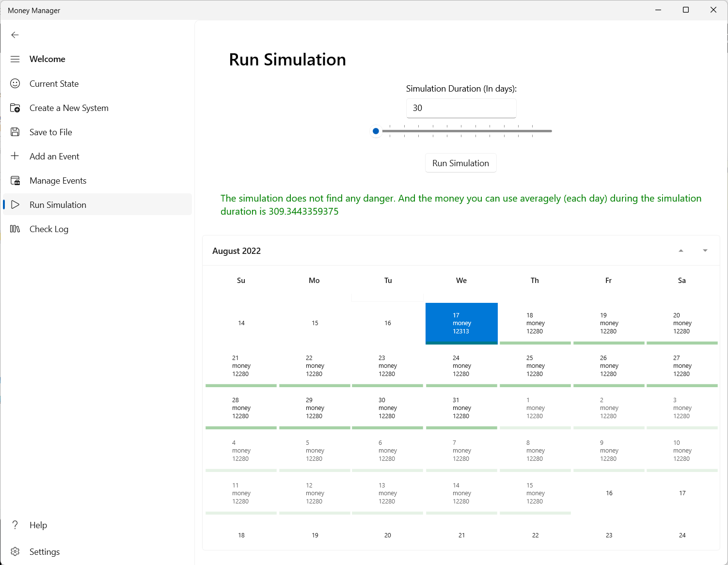
Task: Go to next month in calendar
Action: 705,251
